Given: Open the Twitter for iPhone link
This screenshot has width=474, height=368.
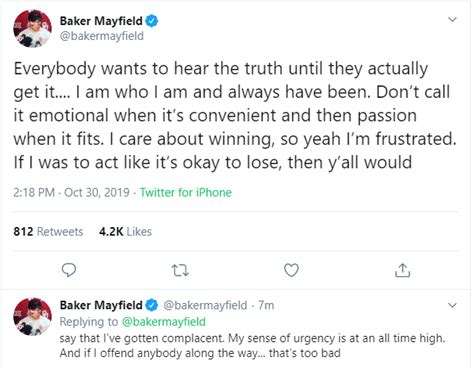Looking at the screenshot, I should 186,193.
